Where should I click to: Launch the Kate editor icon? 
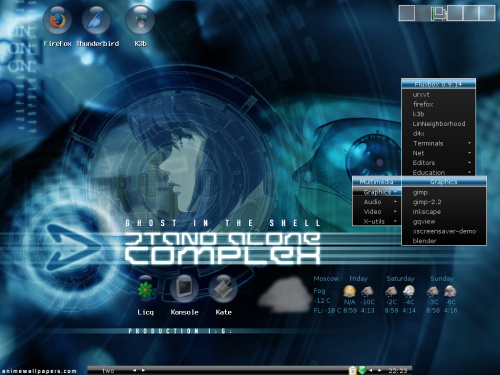click(x=223, y=289)
